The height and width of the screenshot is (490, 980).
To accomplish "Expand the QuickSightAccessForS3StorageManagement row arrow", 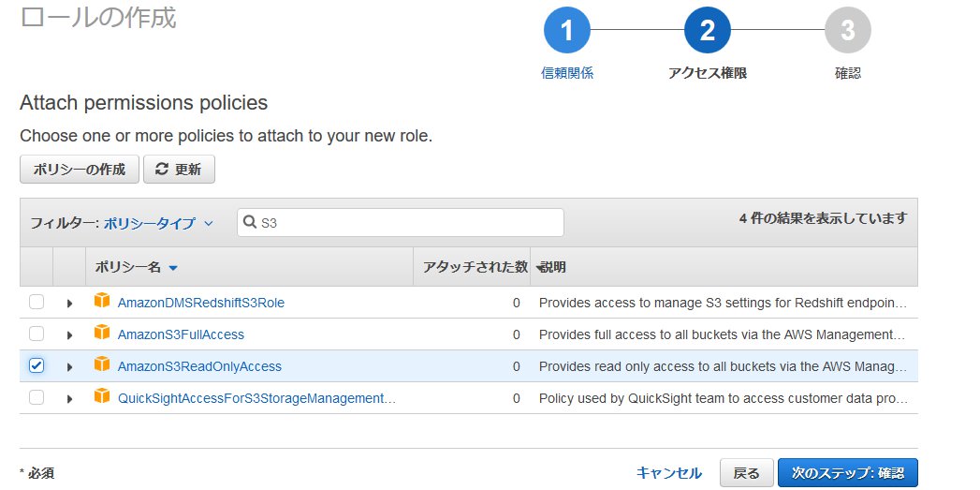I will pyautogui.click(x=69, y=399).
